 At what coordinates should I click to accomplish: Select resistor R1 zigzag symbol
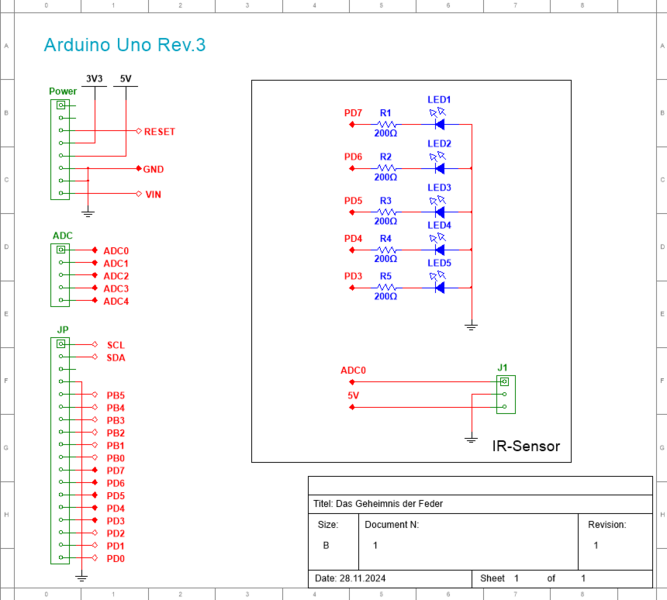pos(386,125)
